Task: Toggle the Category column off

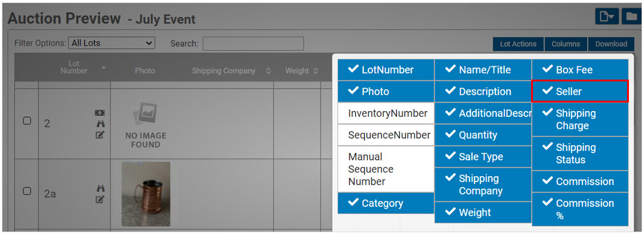Action: [386, 203]
